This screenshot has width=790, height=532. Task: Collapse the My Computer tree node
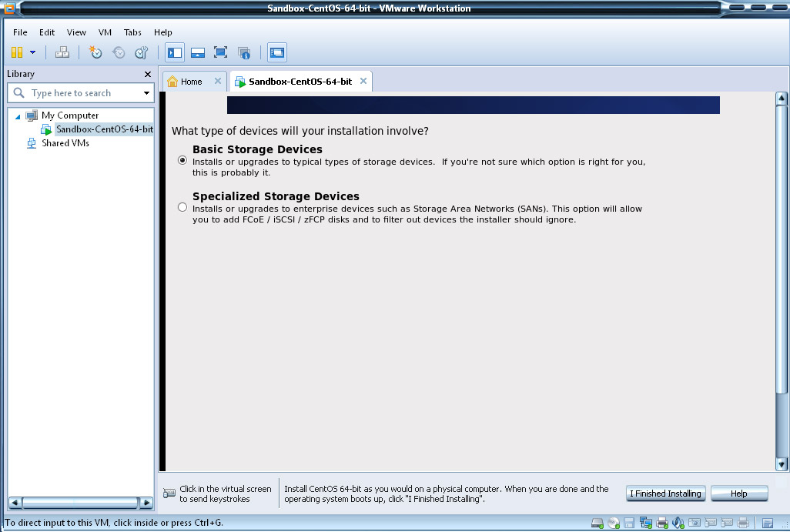point(18,116)
